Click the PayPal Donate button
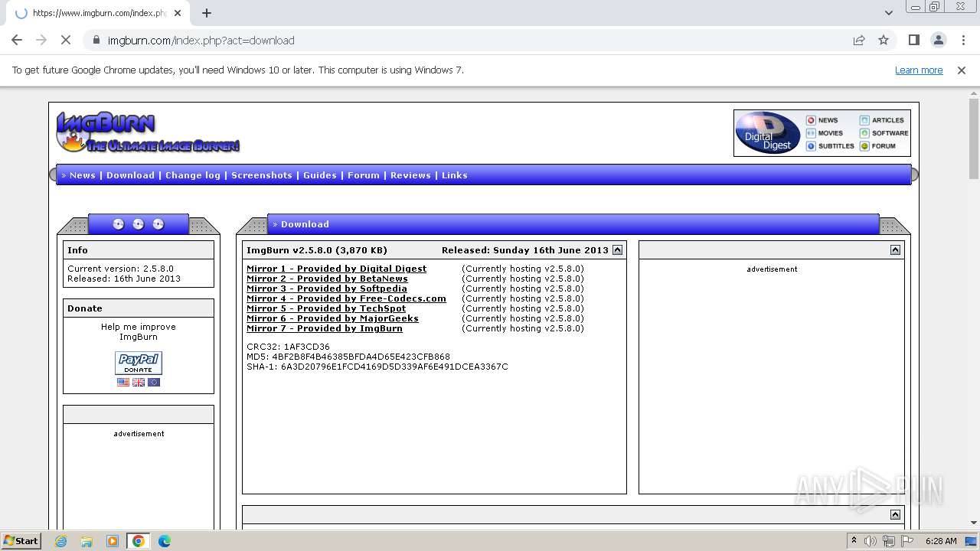 (139, 363)
